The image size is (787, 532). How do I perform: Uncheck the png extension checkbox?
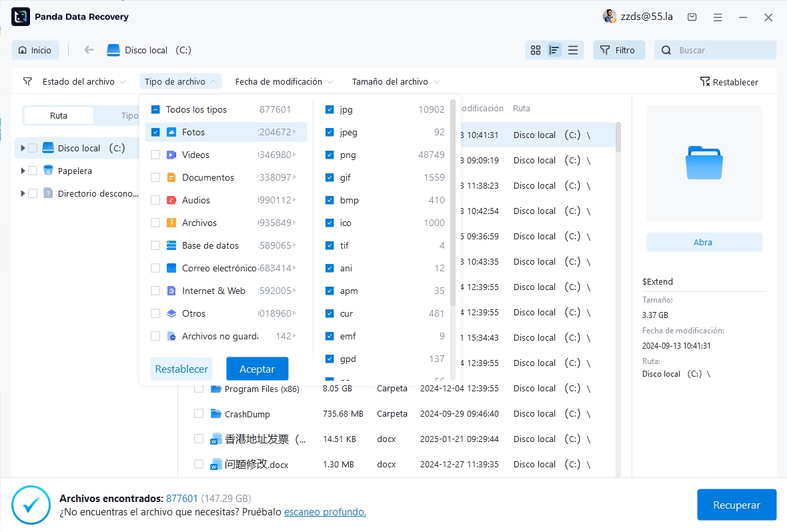(329, 155)
